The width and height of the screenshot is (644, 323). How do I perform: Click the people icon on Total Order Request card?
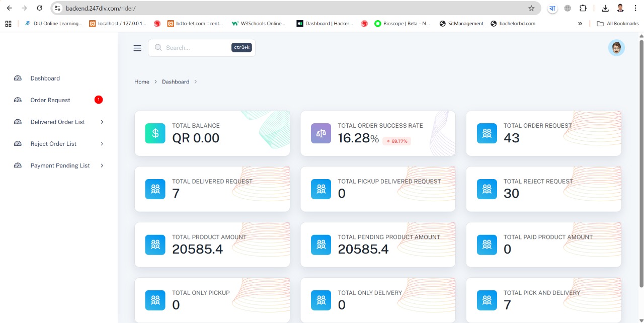[x=487, y=133]
